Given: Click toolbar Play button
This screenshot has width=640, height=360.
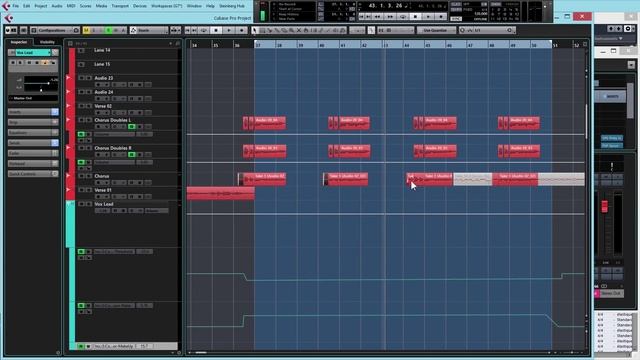Looking at the screenshot, I should coord(229,30).
